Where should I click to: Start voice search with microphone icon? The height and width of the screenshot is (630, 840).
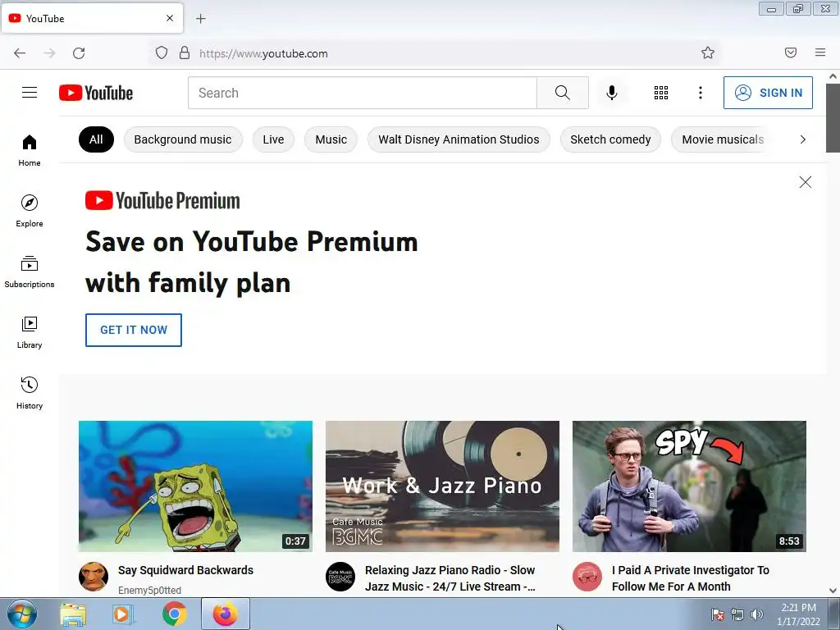point(611,93)
